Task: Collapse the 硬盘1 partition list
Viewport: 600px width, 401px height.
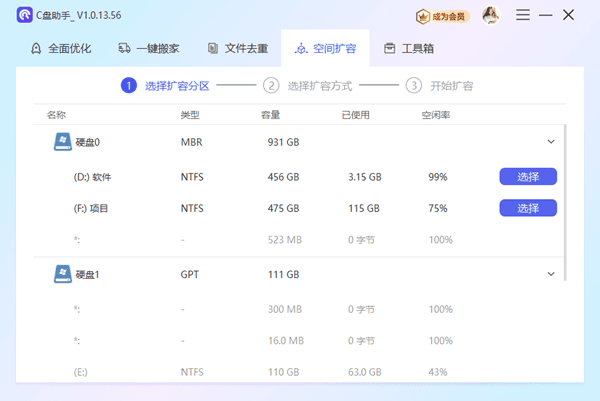Action: pyautogui.click(x=550, y=273)
